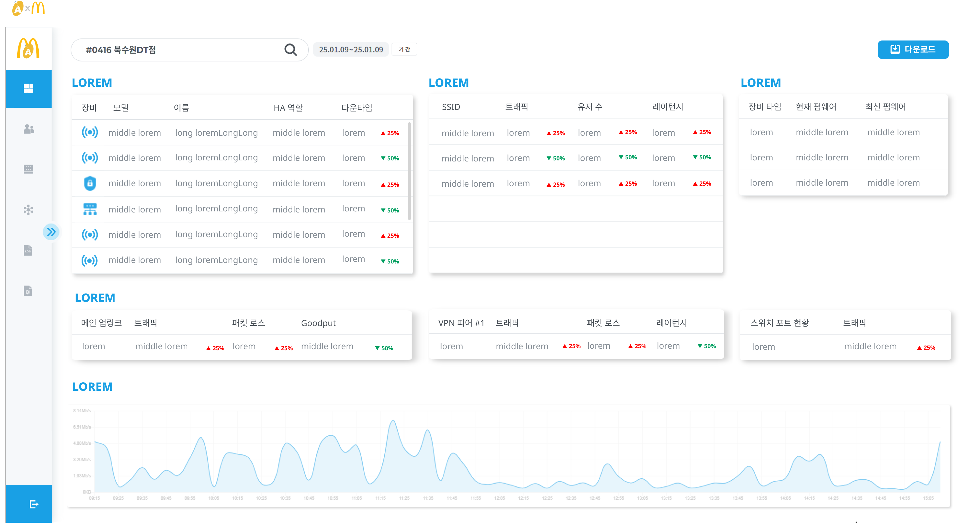The height and width of the screenshot is (528, 980).
Task: Open the LOG file icon in sidebar
Action: coord(28,251)
